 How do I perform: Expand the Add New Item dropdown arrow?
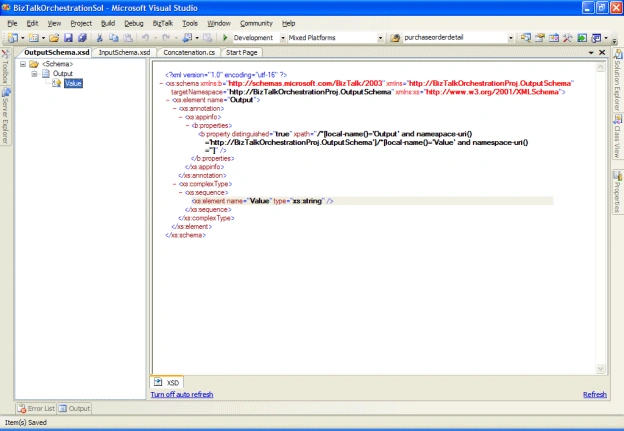click(43, 38)
